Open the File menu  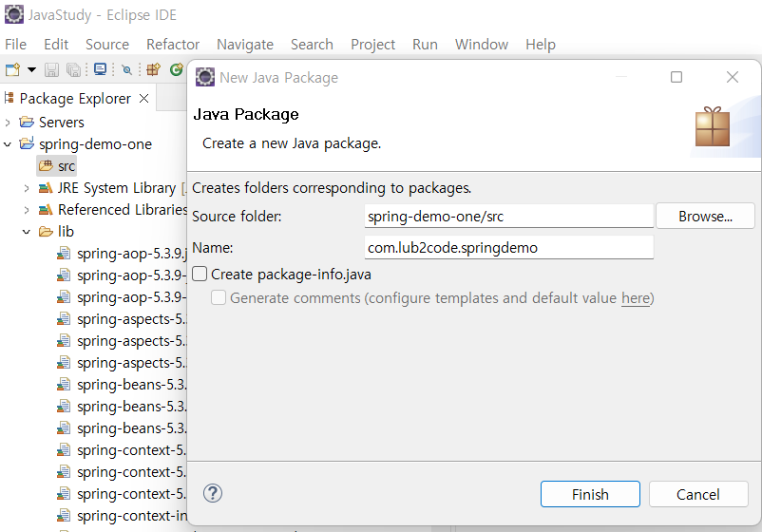15,45
